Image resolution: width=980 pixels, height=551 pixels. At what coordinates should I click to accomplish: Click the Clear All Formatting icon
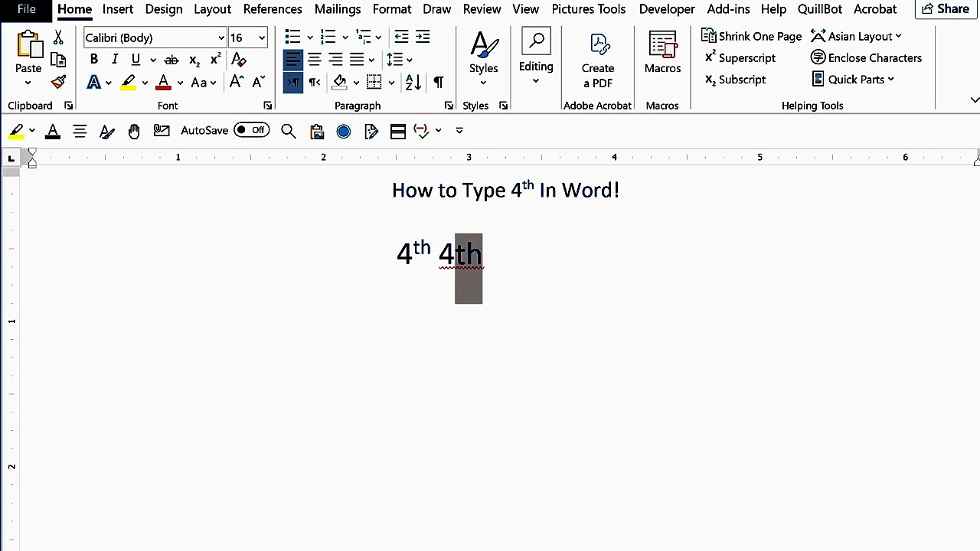point(239,60)
